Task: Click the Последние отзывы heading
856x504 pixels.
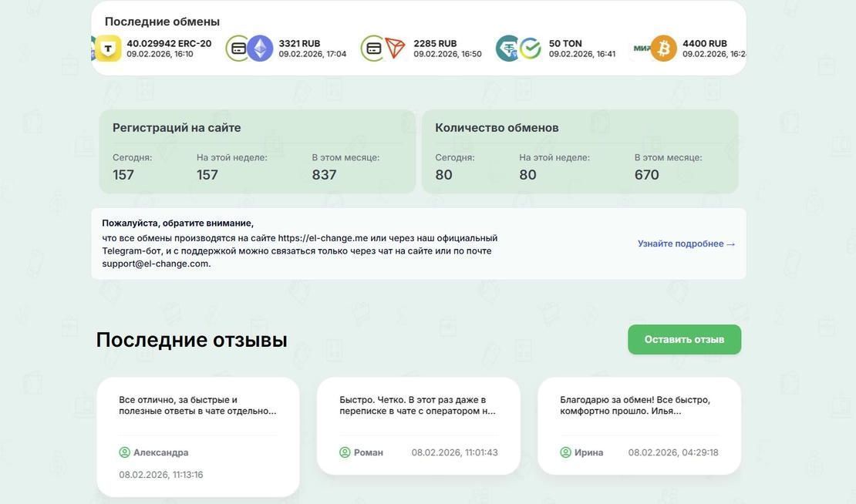Action: click(191, 340)
